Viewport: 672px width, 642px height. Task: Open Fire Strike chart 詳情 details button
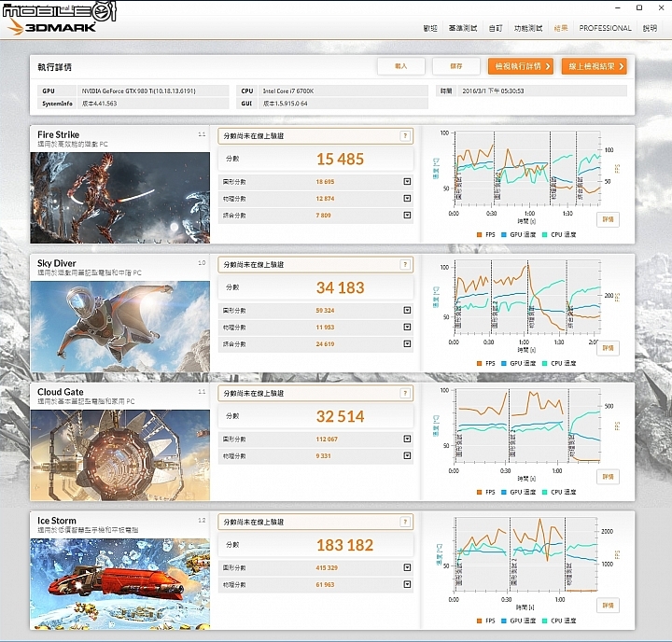pyautogui.click(x=608, y=219)
